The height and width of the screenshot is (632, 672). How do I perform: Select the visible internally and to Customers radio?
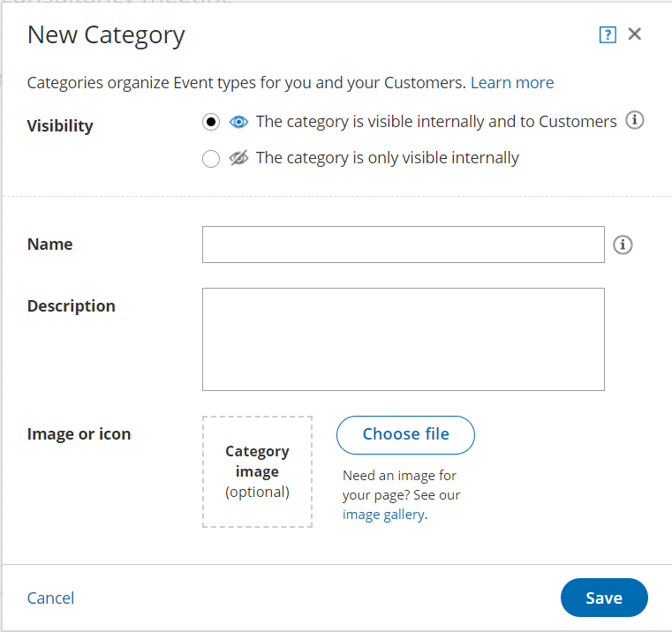[x=211, y=122]
